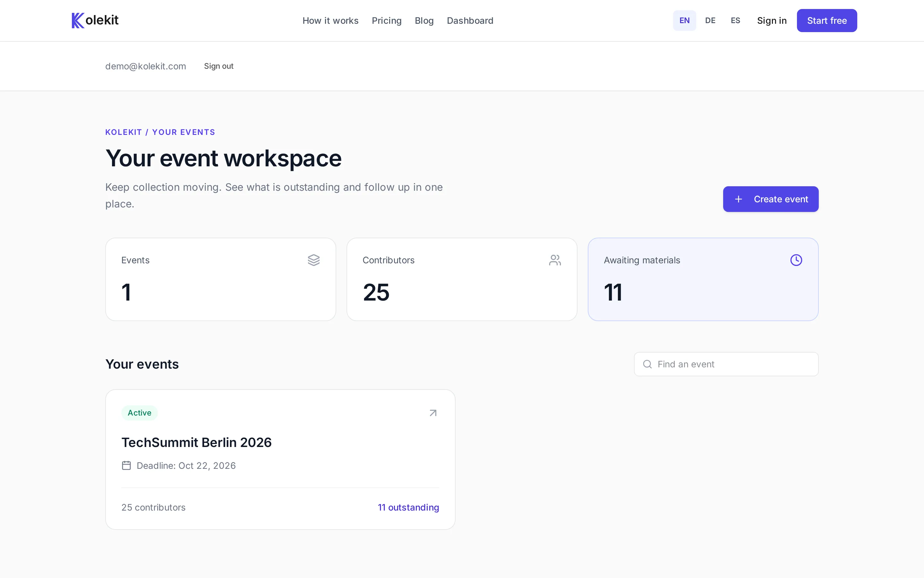Click the Kolekit logo
The image size is (924, 578).
(x=95, y=20)
